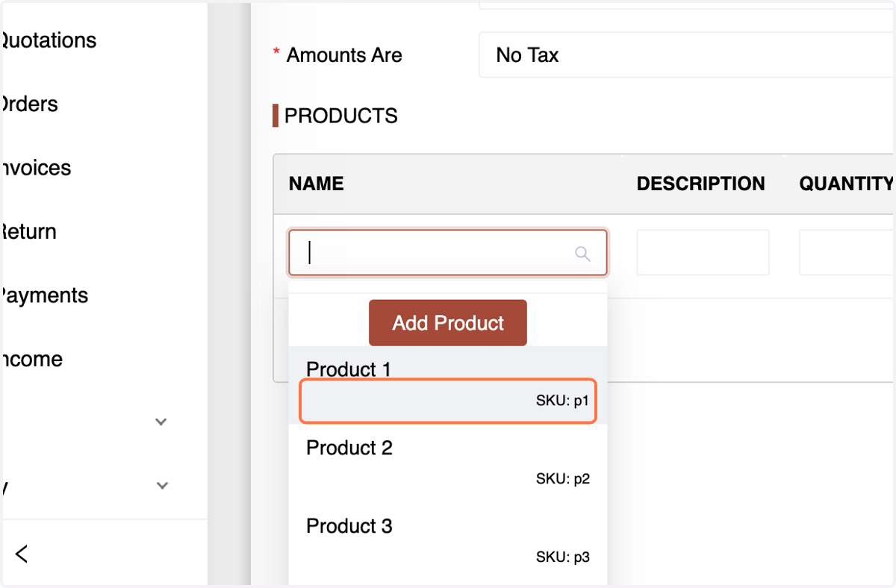The image size is (896, 588).
Task: Click the Amounts Are field label
Action: click(x=344, y=55)
